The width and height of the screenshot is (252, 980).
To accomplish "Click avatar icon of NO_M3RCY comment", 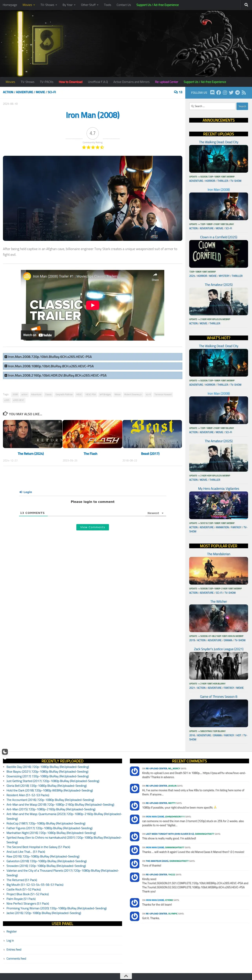I will click(x=135, y=771).
